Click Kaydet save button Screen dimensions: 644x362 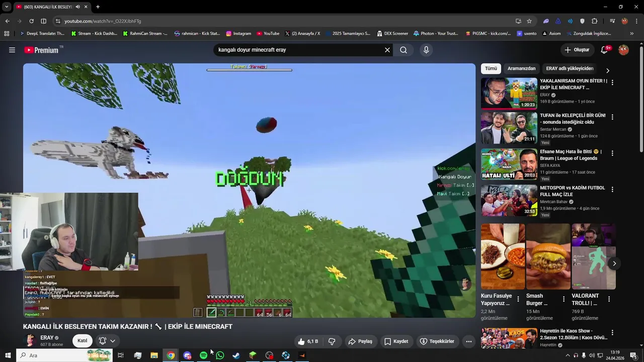[x=396, y=341]
